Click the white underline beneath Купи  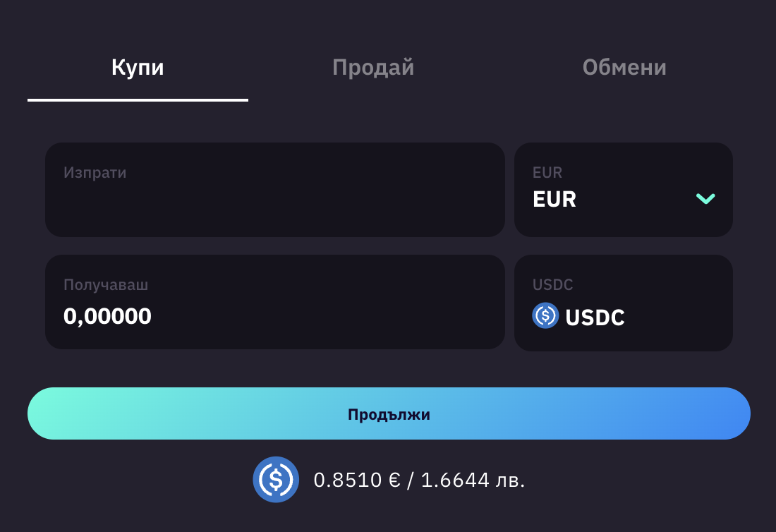(x=138, y=100)
